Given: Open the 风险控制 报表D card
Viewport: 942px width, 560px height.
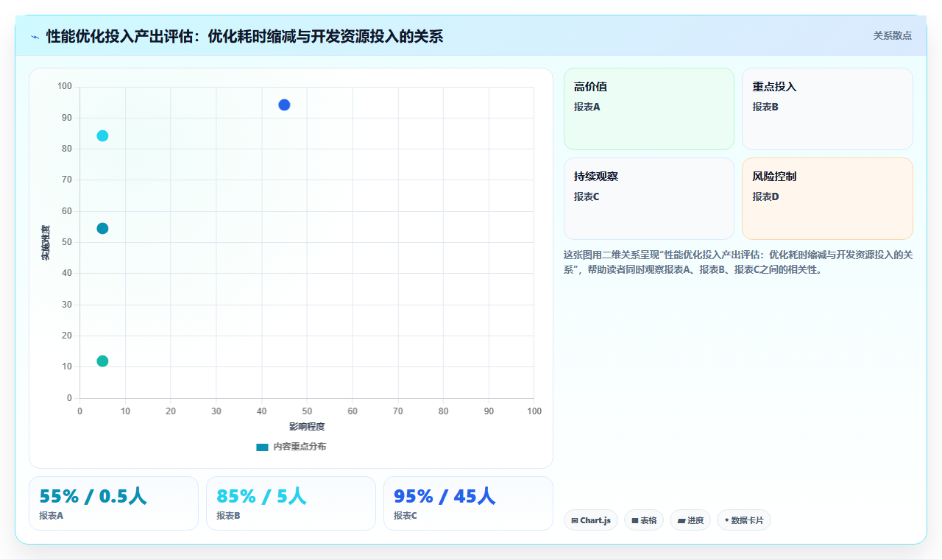Looking at the screenshot, I should point(827,199).
